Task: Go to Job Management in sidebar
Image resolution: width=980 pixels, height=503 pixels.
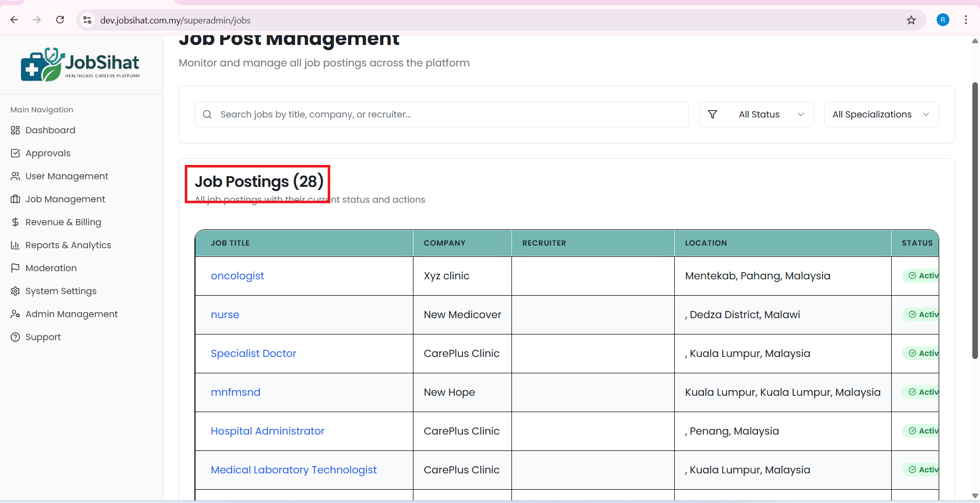Action: click(65, 199)
